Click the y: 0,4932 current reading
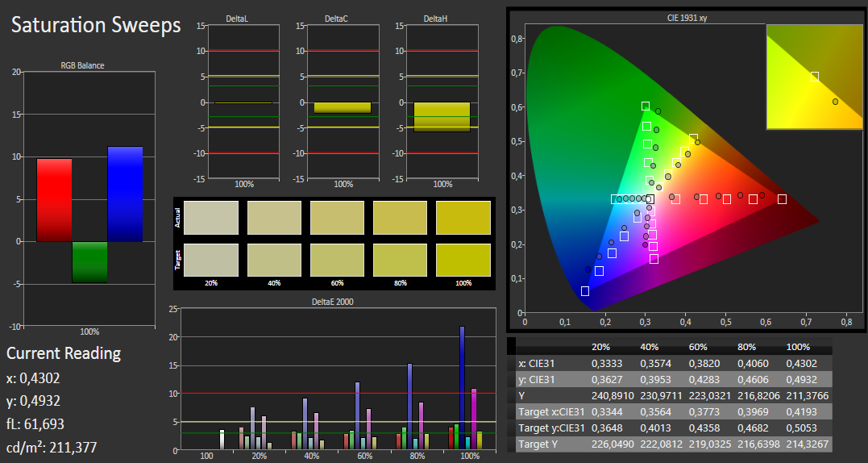This screenshot has width=868, height=463. (33, 401)
